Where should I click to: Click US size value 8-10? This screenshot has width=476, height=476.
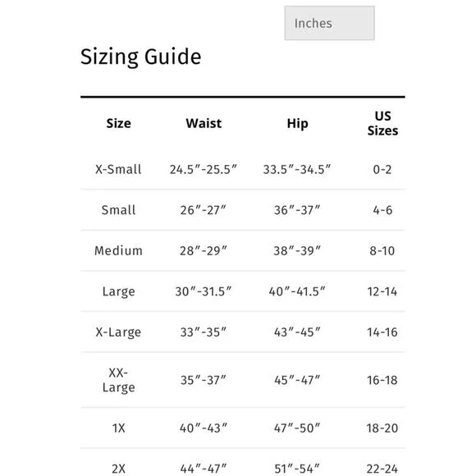[382, 251]
